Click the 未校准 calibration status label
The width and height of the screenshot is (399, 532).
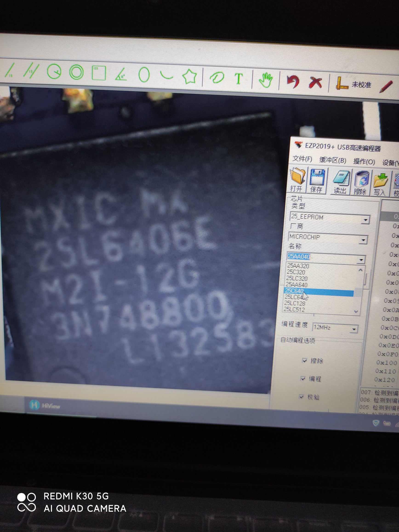(x=361, y=85)
